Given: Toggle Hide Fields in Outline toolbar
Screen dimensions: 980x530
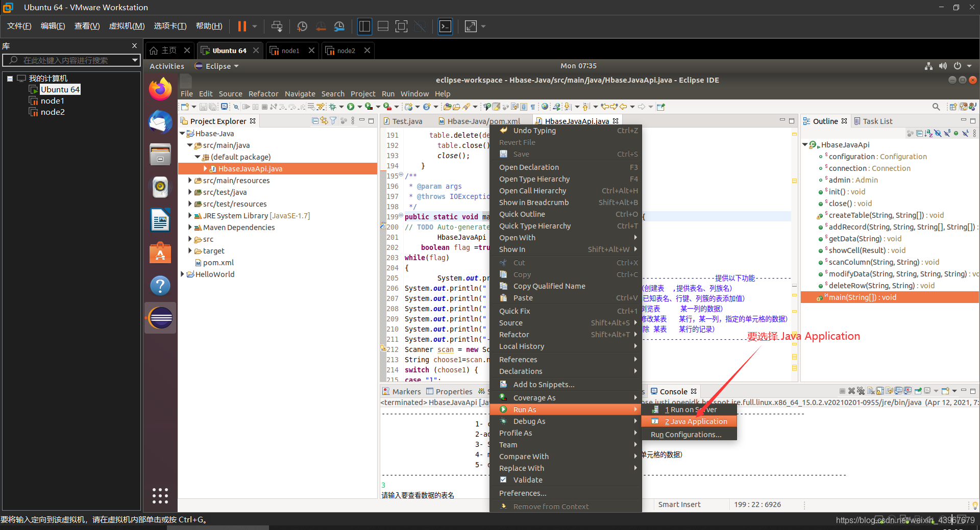Looking at the screenshot, I should 938,133.
